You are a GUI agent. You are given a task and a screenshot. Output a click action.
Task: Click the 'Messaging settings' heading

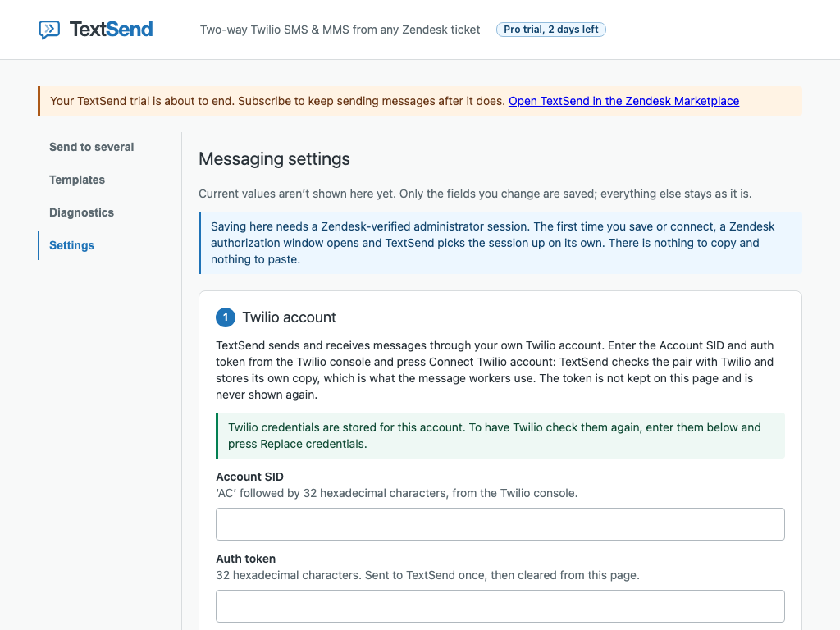pos(274,158)
